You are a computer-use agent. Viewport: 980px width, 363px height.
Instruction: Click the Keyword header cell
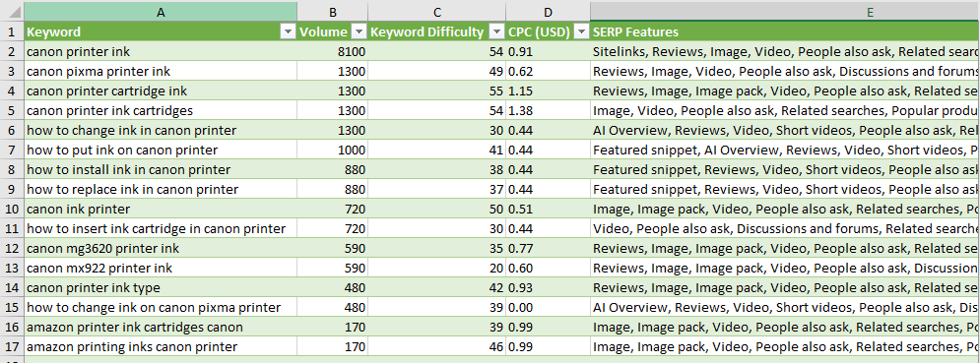tap(161, 31)
